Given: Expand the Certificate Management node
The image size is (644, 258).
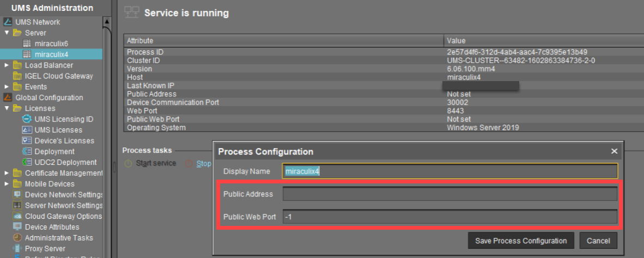Looking at the screenshot, I should [7, 173].
